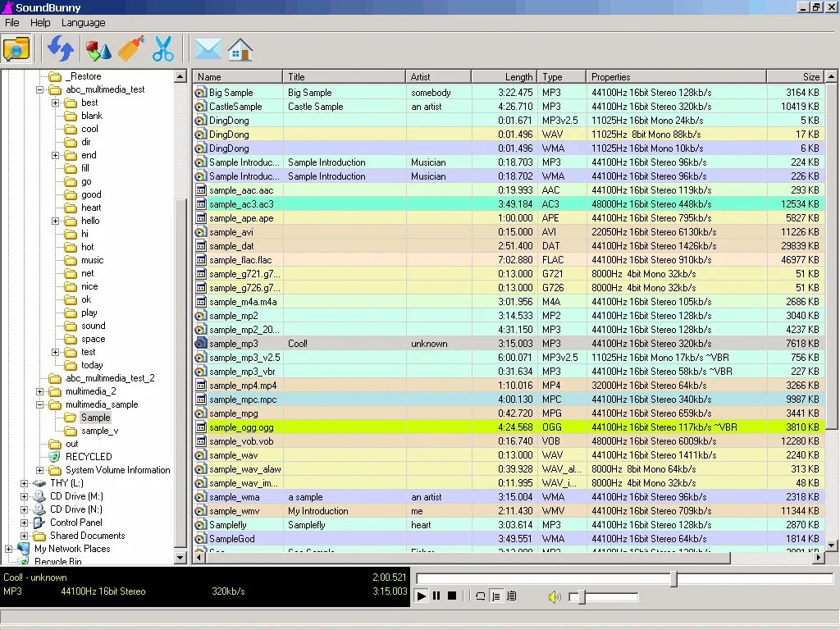
Task: Open the File menu
Action: (11, 22)
